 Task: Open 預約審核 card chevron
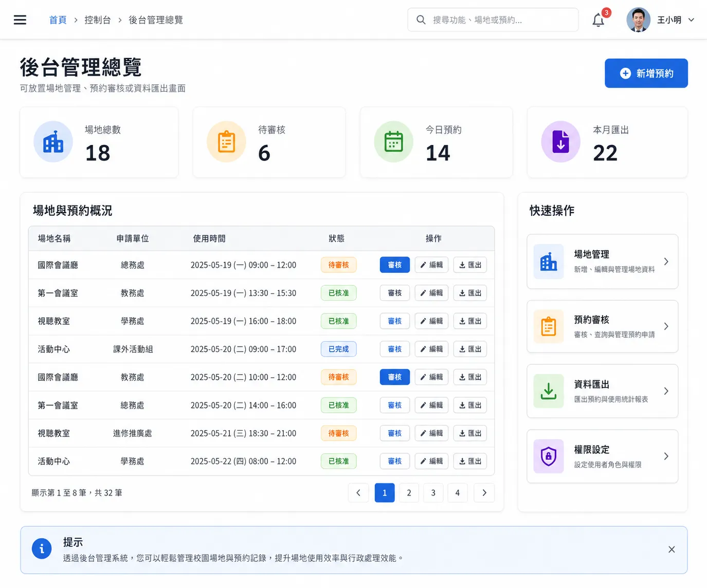pos(666,326)
